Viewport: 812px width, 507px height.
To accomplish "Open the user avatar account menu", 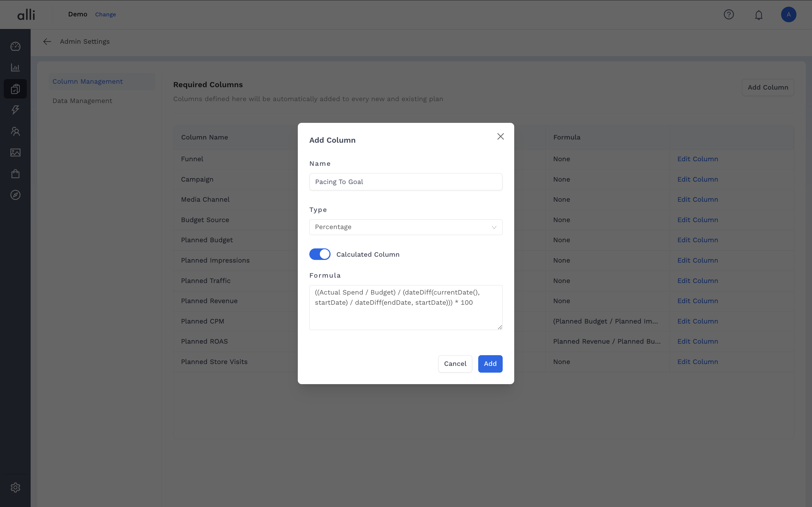I will click(x=789, y=14).
